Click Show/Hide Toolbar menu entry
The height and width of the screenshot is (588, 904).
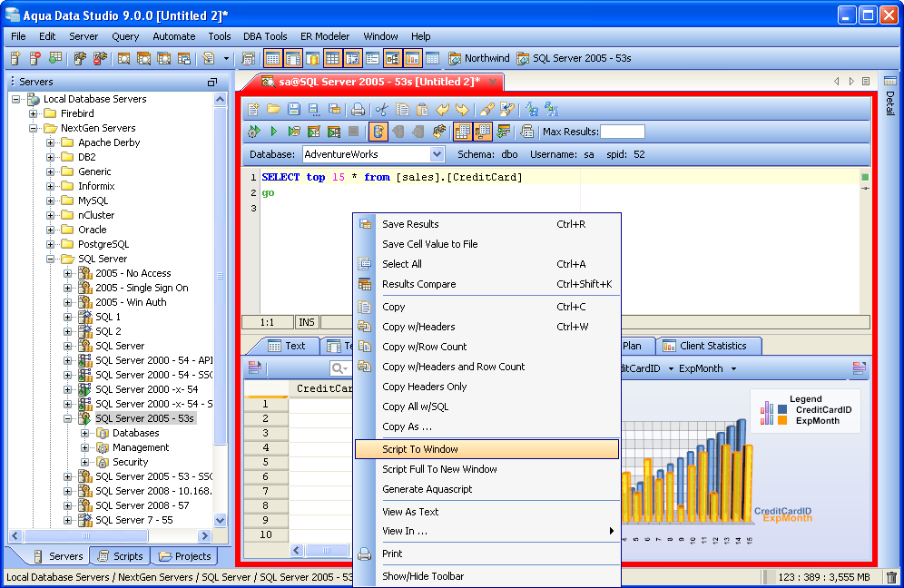point(487,576)
